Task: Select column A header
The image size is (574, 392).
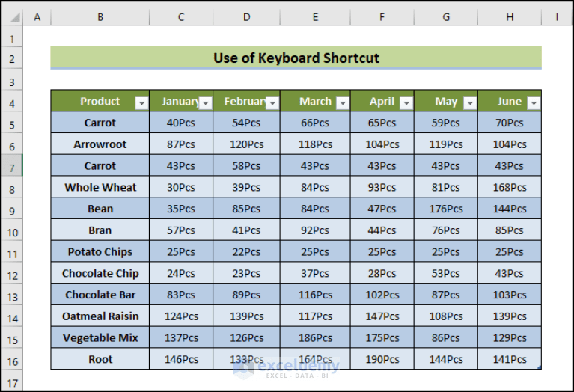Action: 37,17
